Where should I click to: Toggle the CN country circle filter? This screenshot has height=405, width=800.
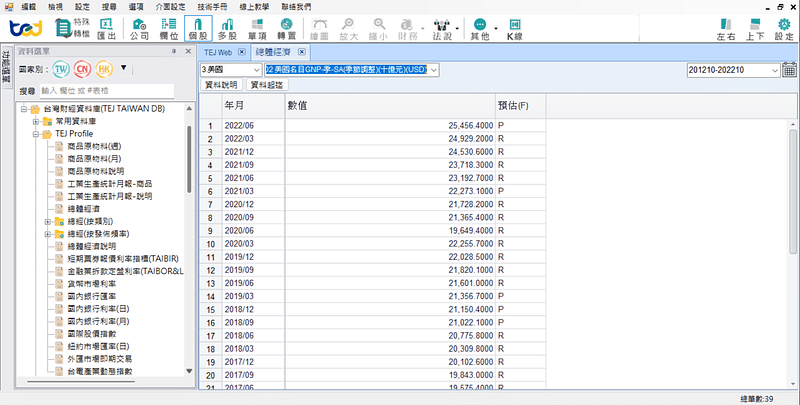click(x=82, y=69)
